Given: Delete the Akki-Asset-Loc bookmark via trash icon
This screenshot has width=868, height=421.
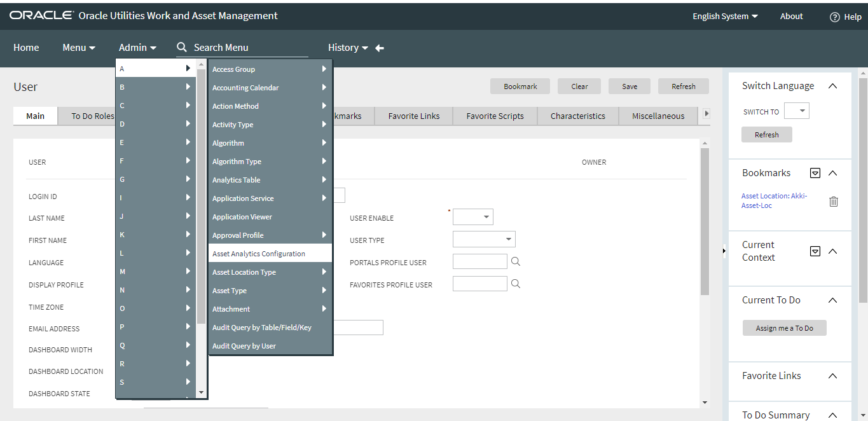Looking at the screenshot, I should click(x=834, y=201).
